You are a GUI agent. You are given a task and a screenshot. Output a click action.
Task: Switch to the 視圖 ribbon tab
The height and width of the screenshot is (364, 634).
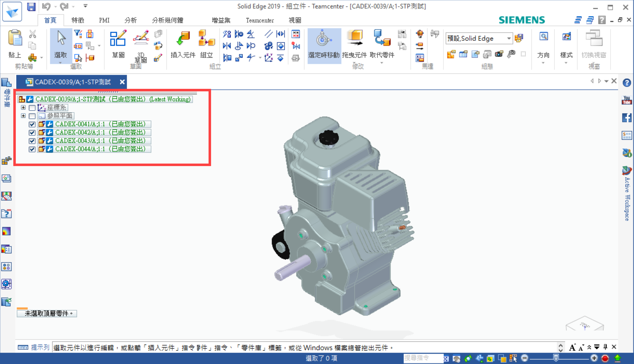click(295, 20)
